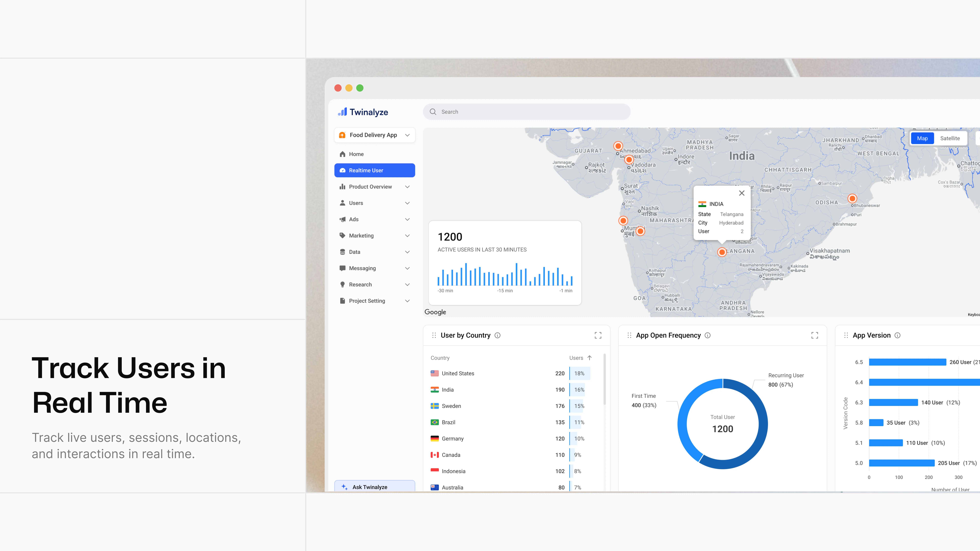Grab the User by Country drag handle
The height and width of the screenshot is (551, 980).
[x=434, y=335]
